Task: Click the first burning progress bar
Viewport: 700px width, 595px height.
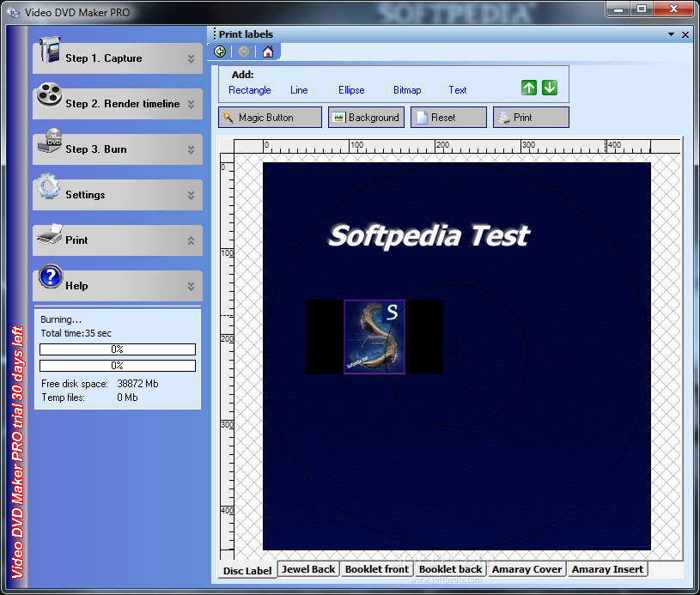Action: tap(118, 349)
